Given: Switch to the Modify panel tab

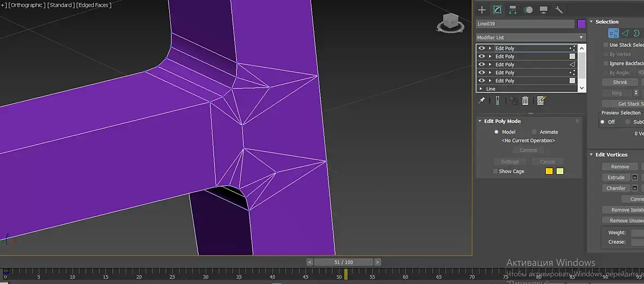Looking at the screenshot, I should click(497, 10).
